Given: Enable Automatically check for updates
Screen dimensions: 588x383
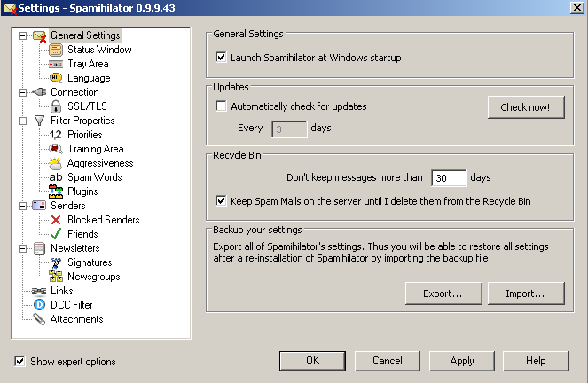Looking at the screenshot, I should point(221,106).
